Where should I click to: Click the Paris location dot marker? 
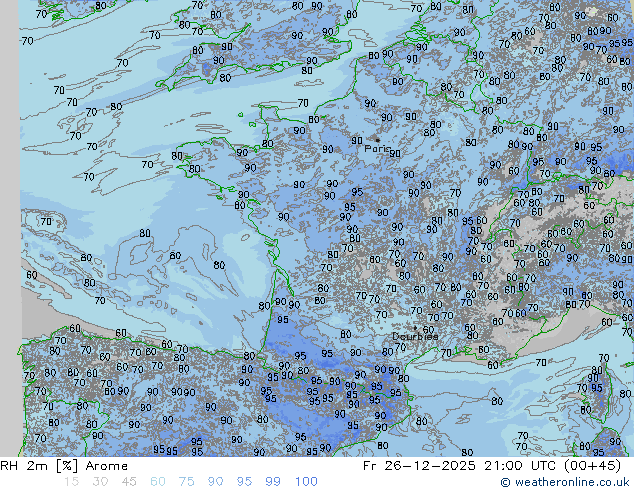coord(377,140)
